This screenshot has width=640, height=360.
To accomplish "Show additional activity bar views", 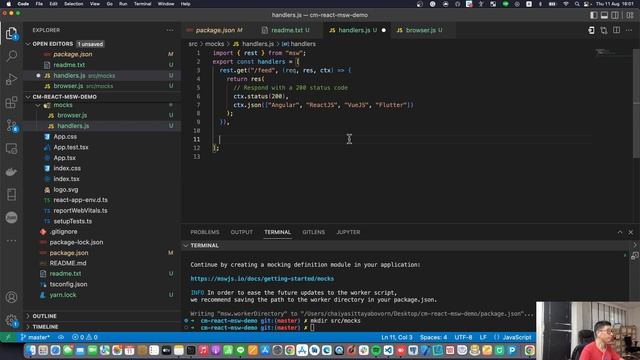I will click(x=11, y=241).
